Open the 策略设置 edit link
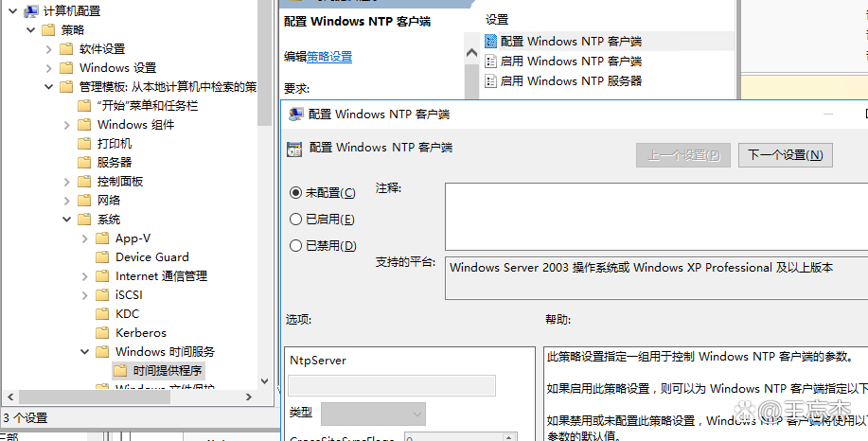 pyautogui.click(x=329, y=57)
